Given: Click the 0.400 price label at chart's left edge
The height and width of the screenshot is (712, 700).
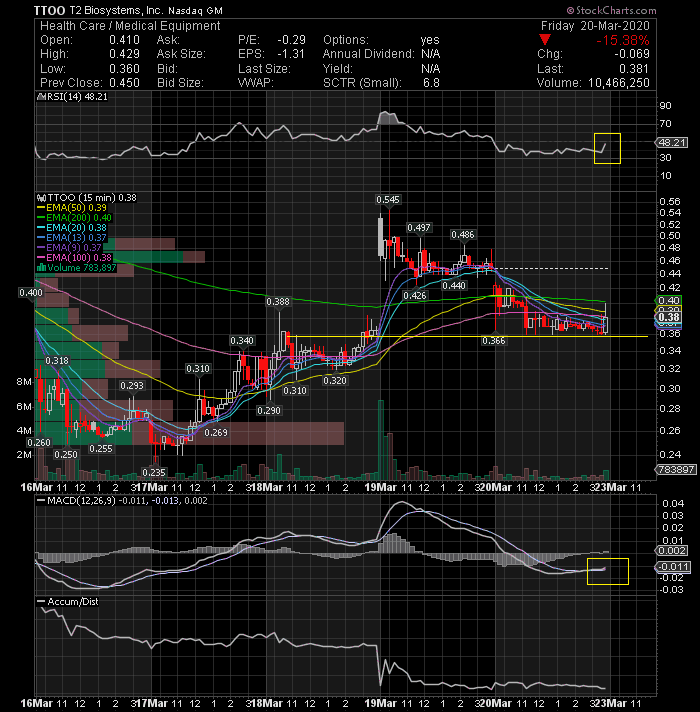Looking at the screenshot, I should (x=31, y=293).
